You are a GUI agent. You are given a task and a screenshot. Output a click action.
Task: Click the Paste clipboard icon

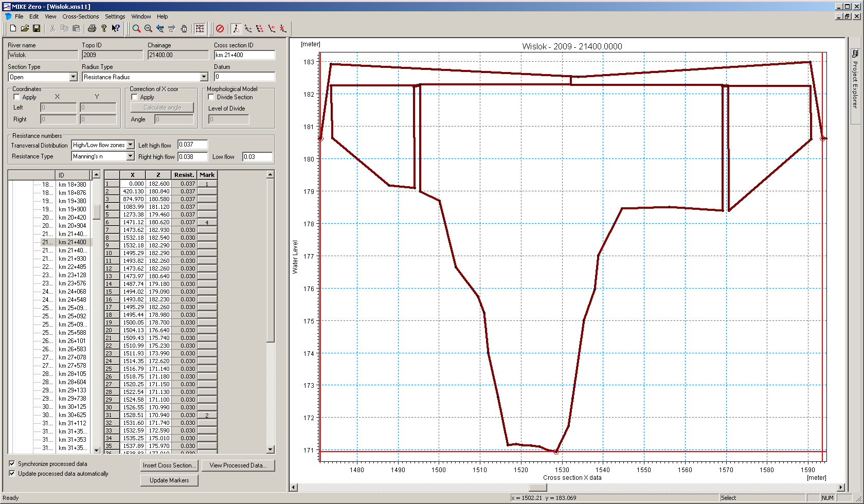(76, 29)
